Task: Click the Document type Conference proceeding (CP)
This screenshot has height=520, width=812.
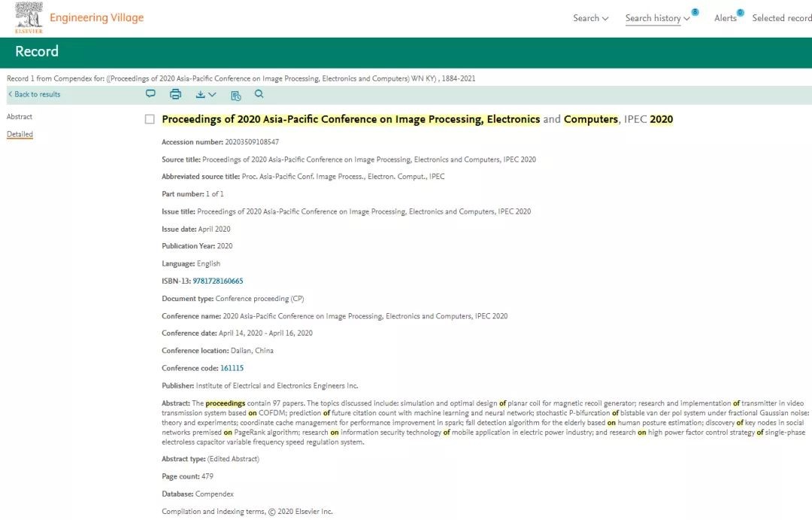Action: tap(259, 299)
